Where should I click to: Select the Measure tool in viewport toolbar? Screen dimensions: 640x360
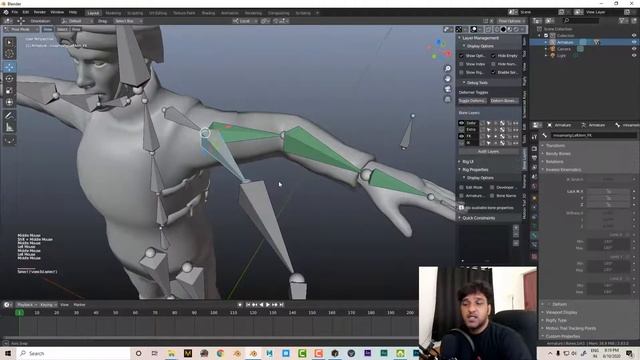click(x=9, y=127)
